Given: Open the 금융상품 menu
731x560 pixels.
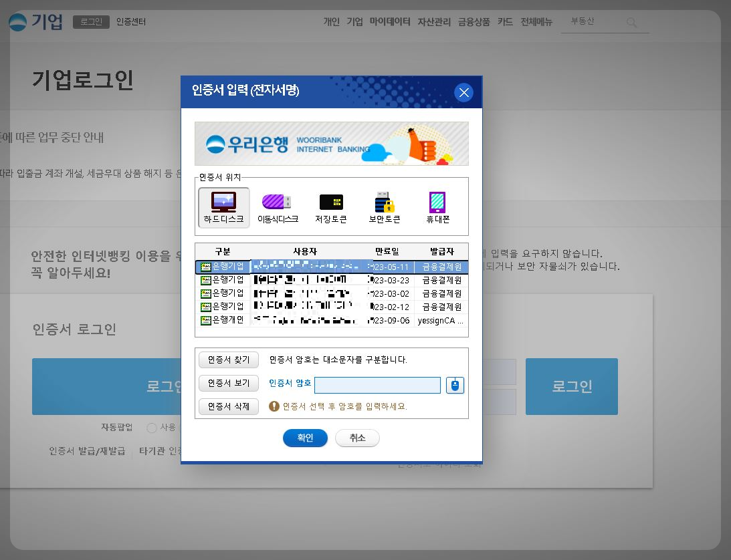Looking at the screenshot, I should (x=473, y=21).
